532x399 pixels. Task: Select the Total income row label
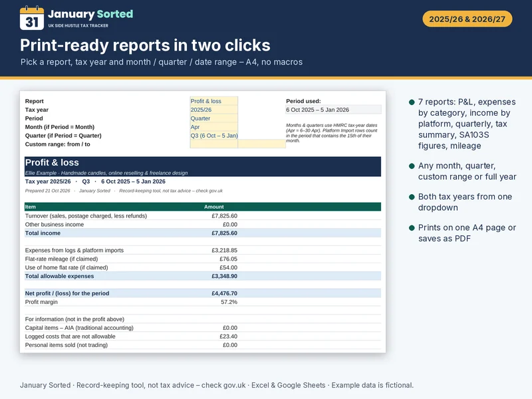click(43, 233)
